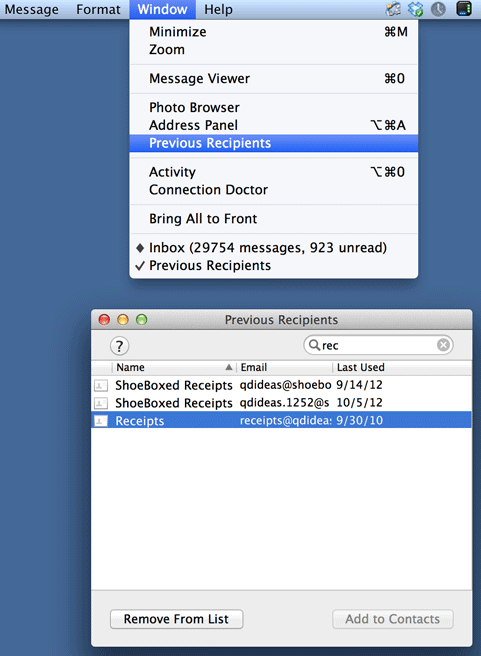Open the Time Machine clock menu bar icon

[438, 9]
